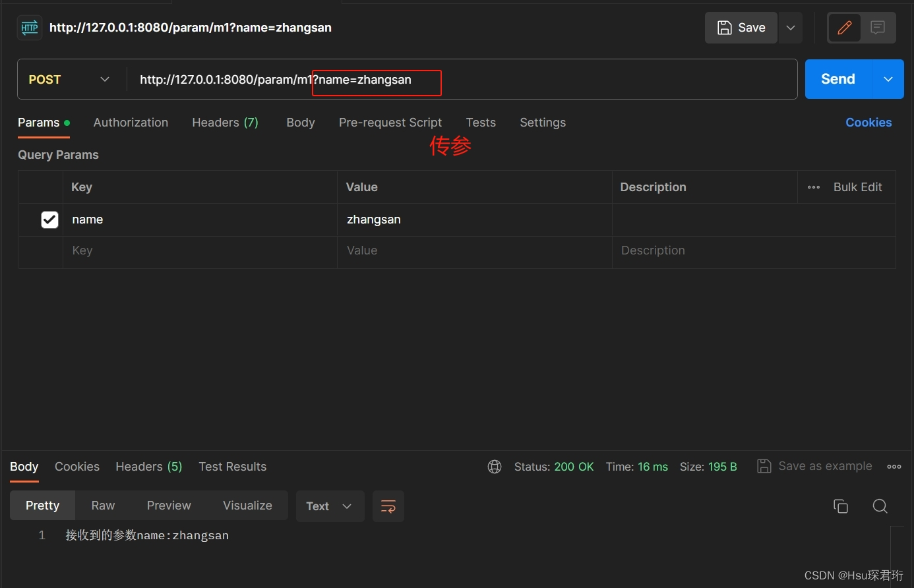Click the Status 200 OK text
The image size is (914, 588).
[554, 467]
